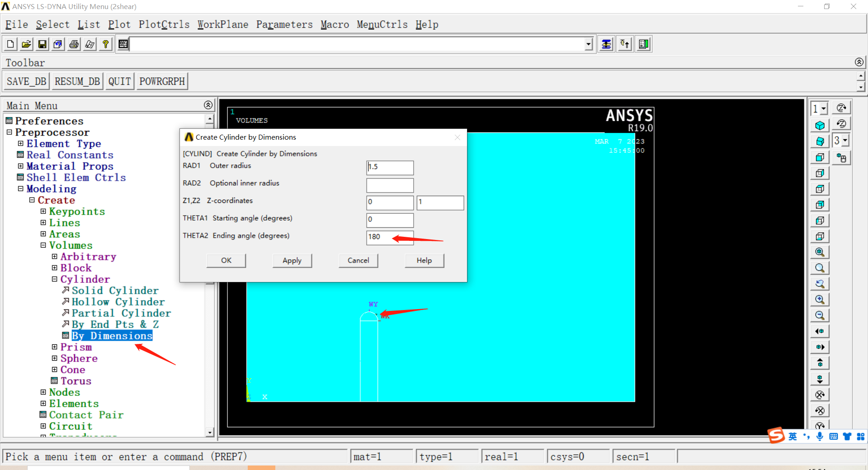Click Help in Create Cylinder dialog
The image size is (868, 470).
click(424, 260)
